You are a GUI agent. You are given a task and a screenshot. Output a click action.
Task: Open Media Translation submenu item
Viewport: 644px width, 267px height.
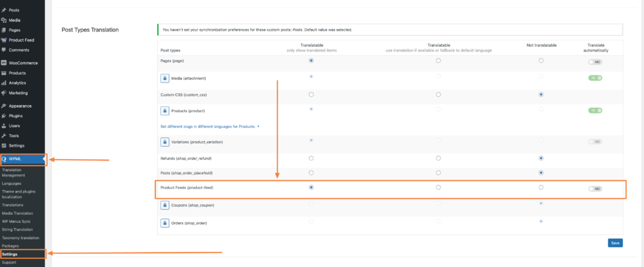coord(17,213)
